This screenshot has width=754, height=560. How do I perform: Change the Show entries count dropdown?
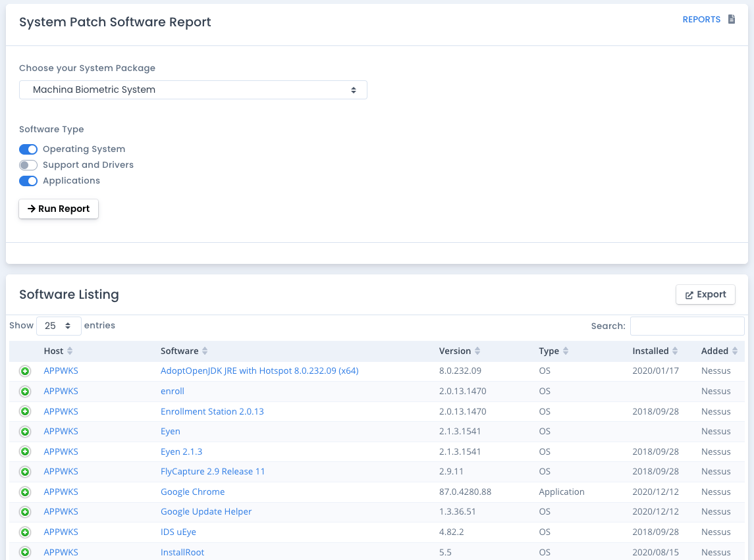coord(59,326)
